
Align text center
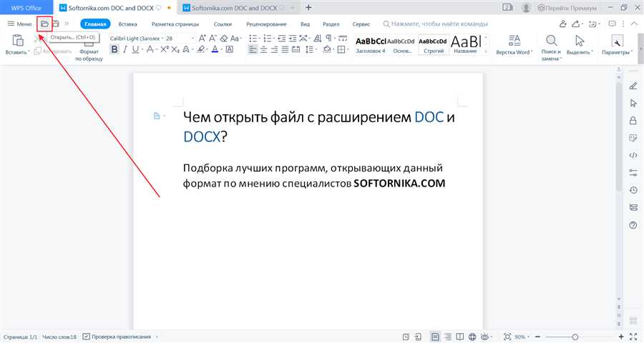click(x=263, y=49)
